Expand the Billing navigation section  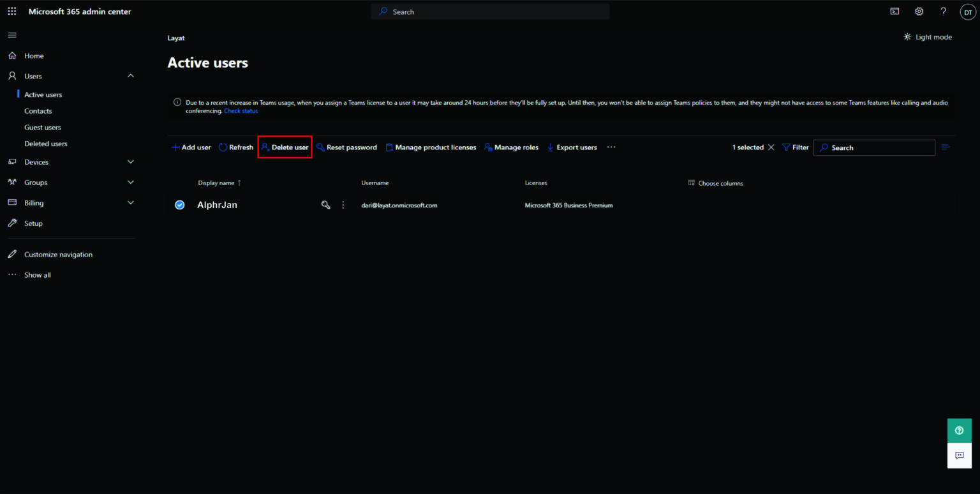(x=131, y=203)
